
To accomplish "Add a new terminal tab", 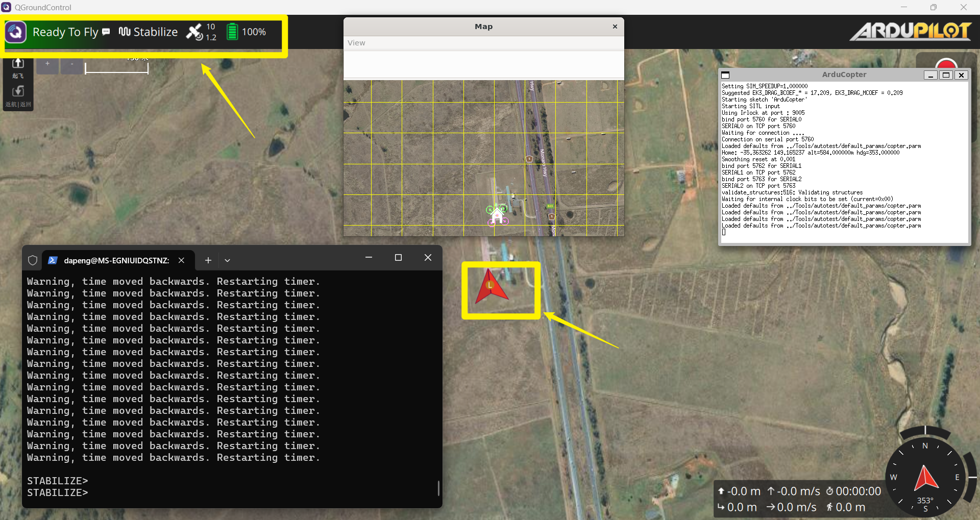I will click(x=208, y=260).
